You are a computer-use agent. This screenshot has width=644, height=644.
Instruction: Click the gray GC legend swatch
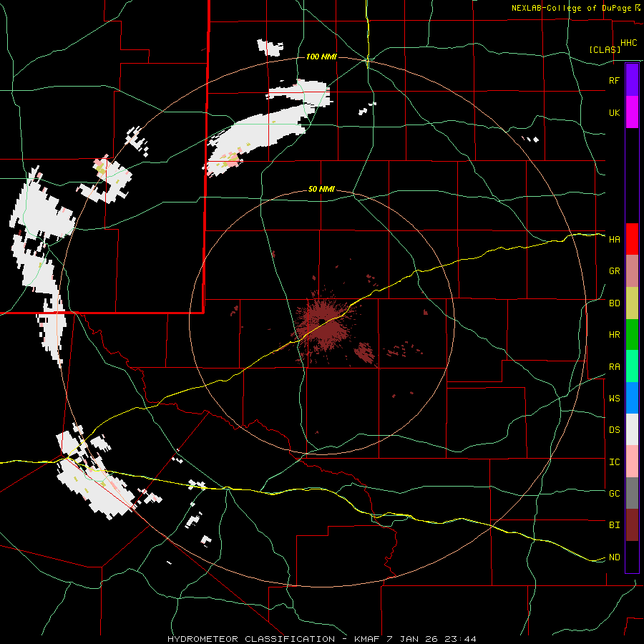pos(632,493)
